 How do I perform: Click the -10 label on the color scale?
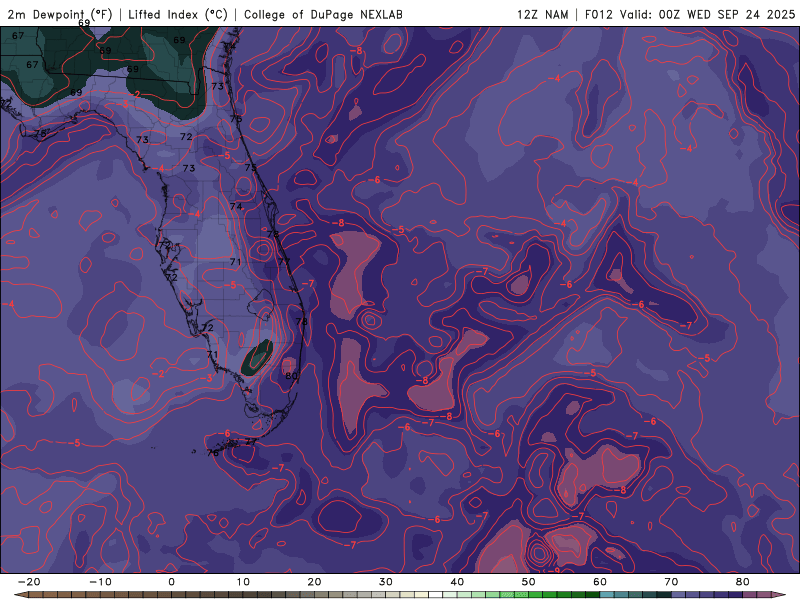click(100, 582)
